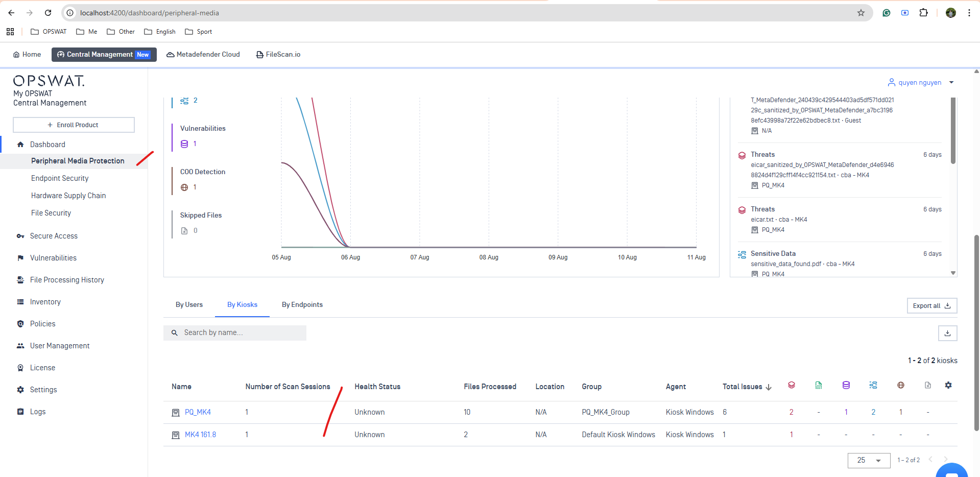Open the OPSWAT bookmarks folder

[49, 32]
